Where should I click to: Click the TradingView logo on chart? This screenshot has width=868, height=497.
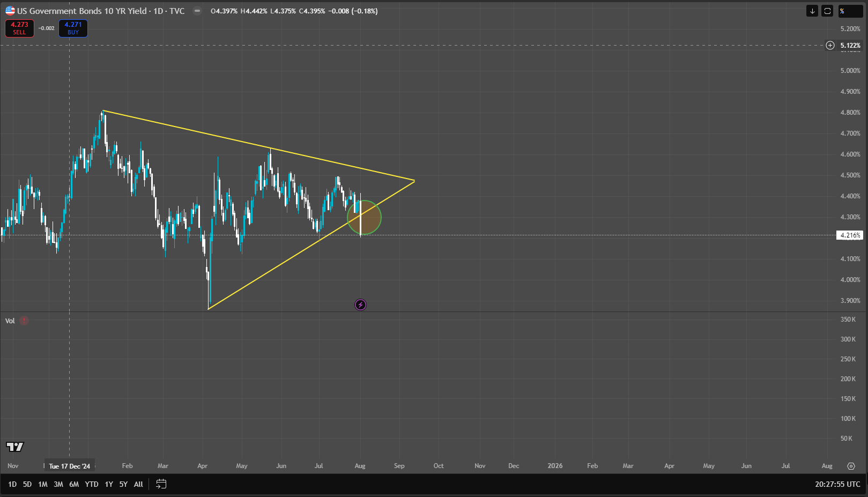(x=15, y=447)
